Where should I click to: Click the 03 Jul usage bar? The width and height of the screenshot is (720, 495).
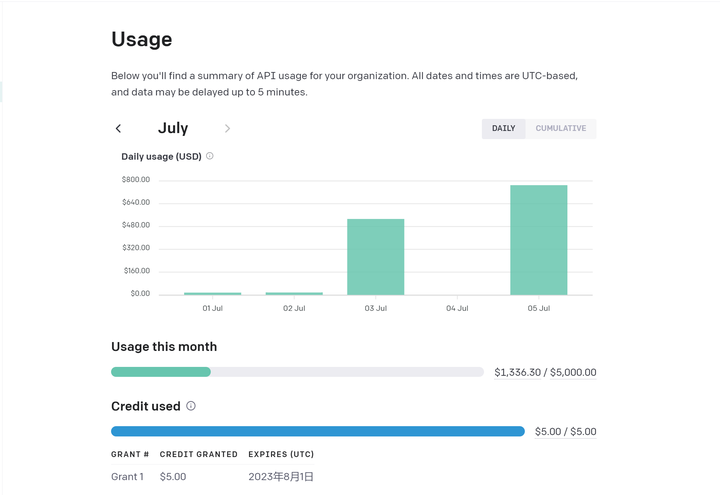click(375, 257)
